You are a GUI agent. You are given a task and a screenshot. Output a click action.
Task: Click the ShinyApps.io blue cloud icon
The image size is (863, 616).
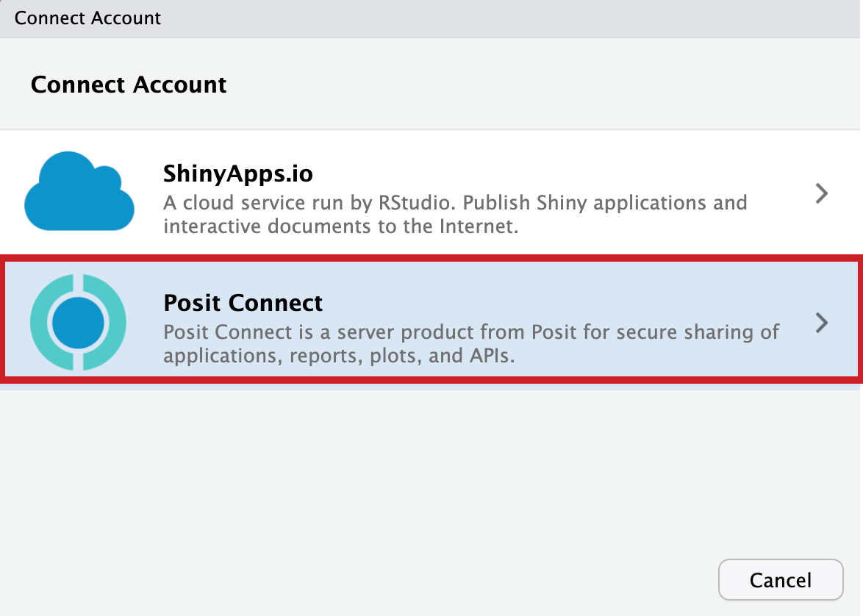(x=79, y=193)
